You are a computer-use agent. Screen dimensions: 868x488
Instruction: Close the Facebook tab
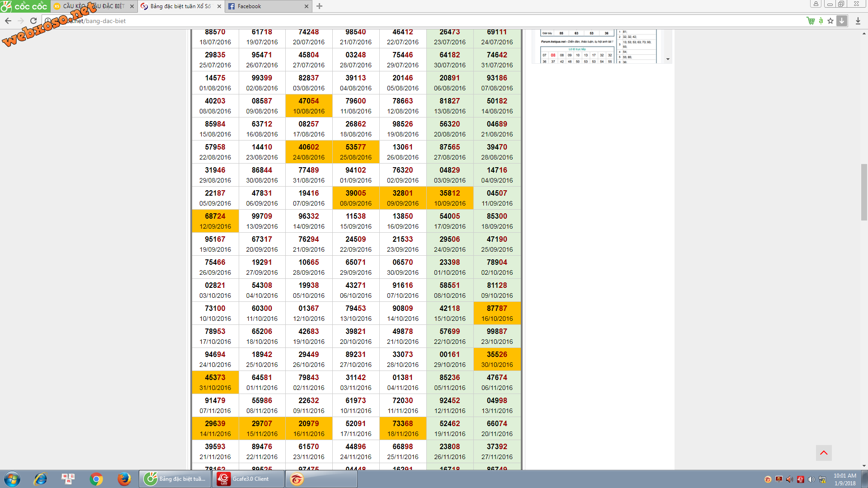click(307, 6)
